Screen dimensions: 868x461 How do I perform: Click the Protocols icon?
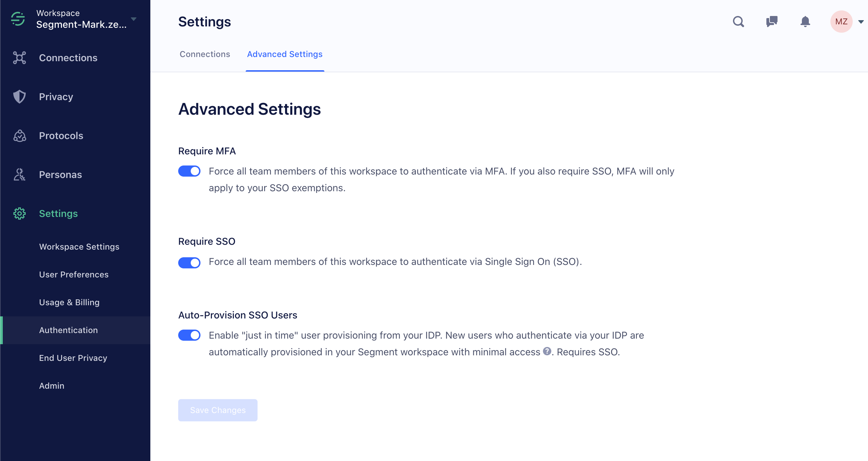[x=19, y=136]
